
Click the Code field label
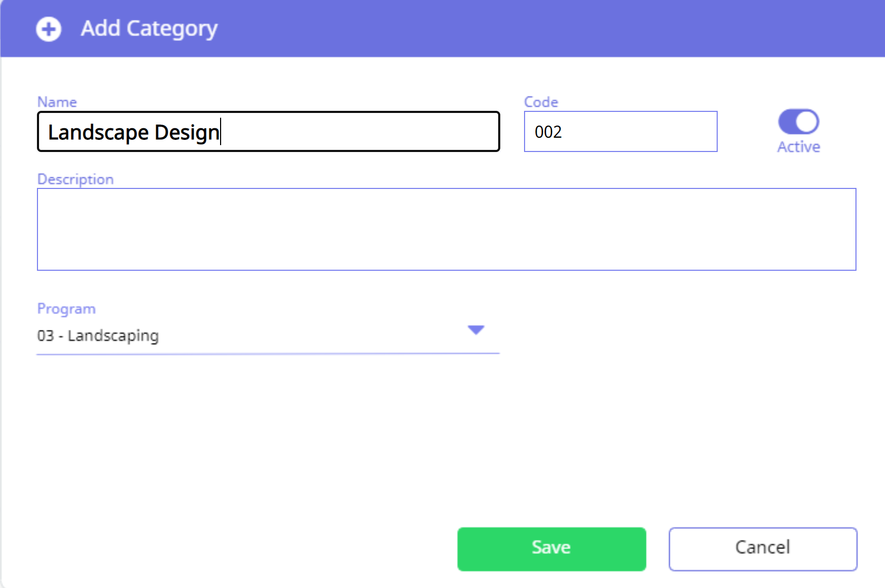pyautogui.click(x=541, y=102)
